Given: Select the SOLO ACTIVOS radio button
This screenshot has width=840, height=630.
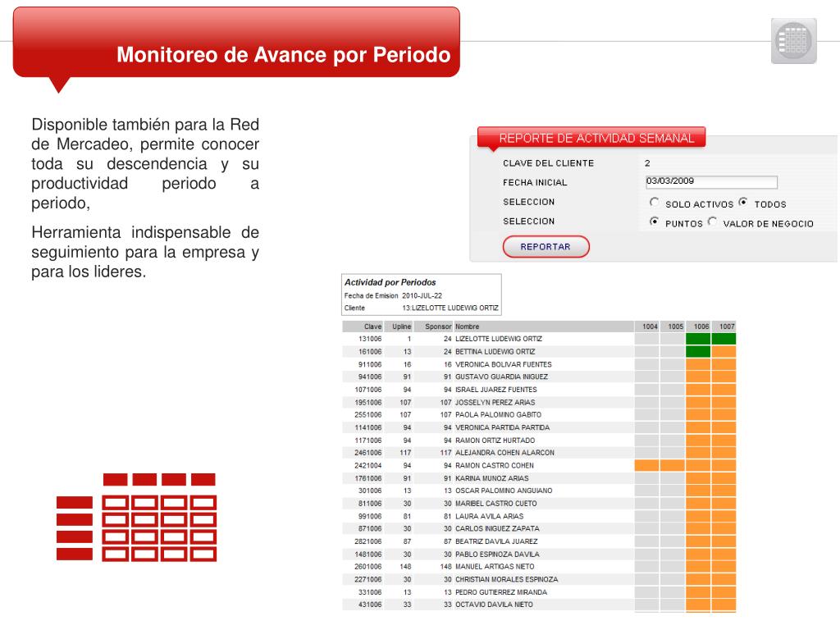Looking at the screenshot, I should pyautogui.click(x=654, y=202).
